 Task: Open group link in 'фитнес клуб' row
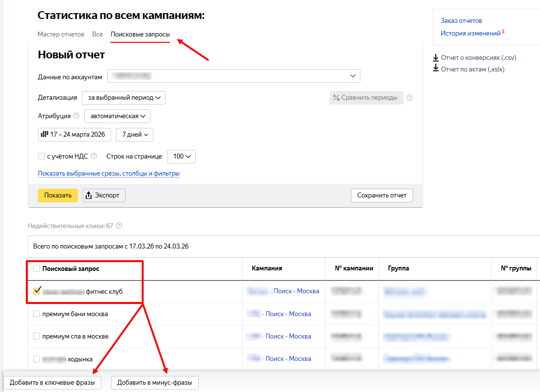click(404, 291)
